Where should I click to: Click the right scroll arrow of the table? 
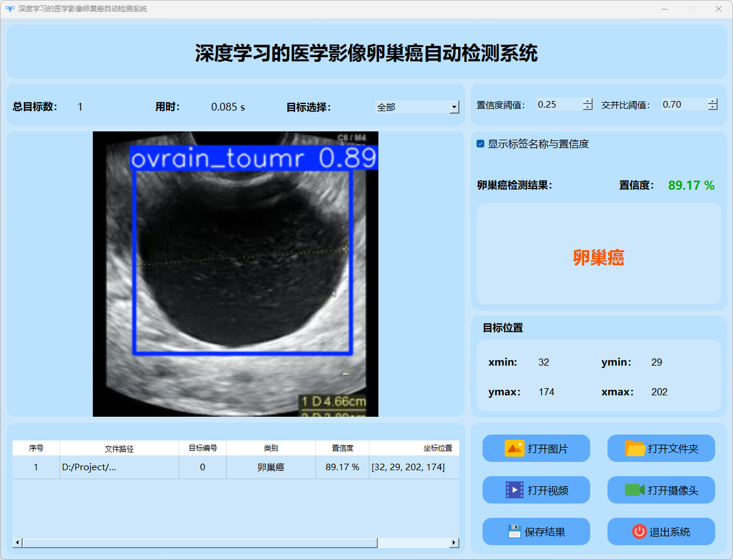[454, 543]
